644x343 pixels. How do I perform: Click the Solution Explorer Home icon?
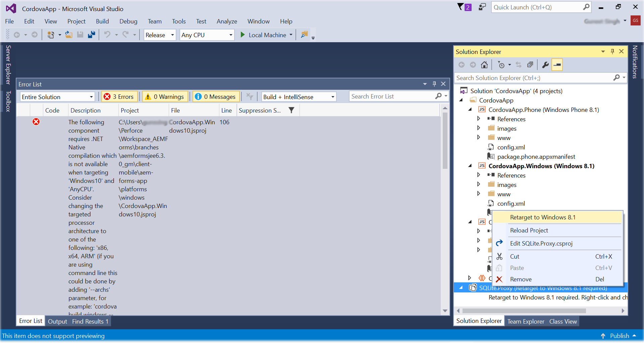point(484,65)
